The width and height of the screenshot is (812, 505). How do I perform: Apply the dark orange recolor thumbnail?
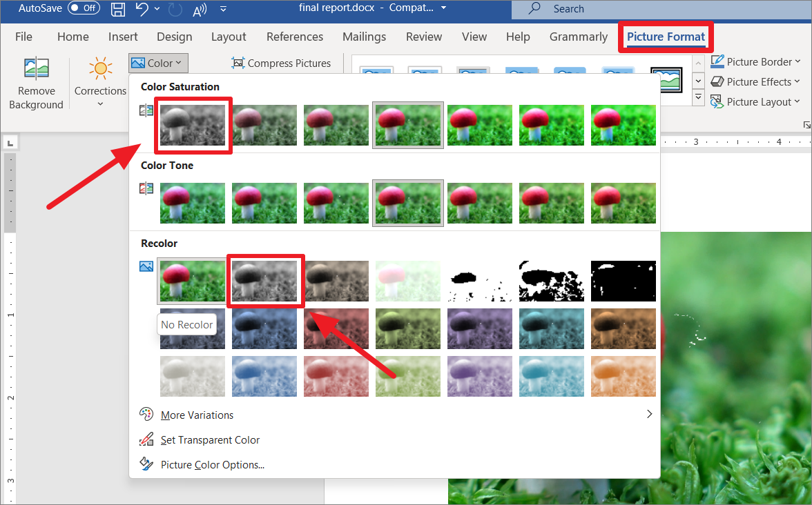pyautogui.click(x=623, y=328)
